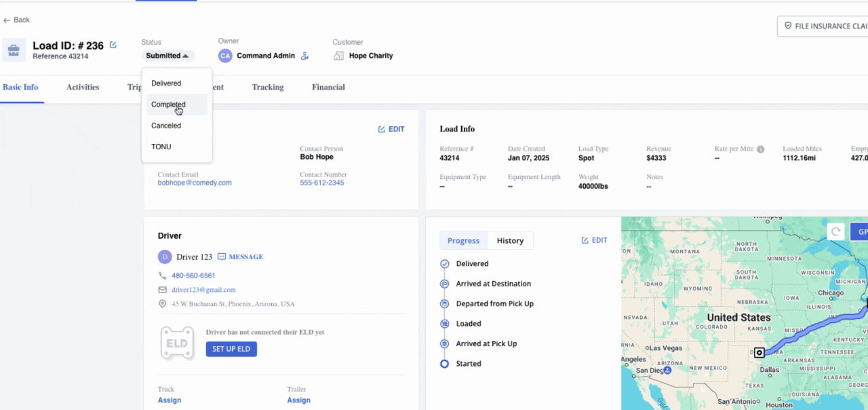Viewport: 868px width, 410px height.
Task: Select Canceled in status list
Action: [166, 126]
